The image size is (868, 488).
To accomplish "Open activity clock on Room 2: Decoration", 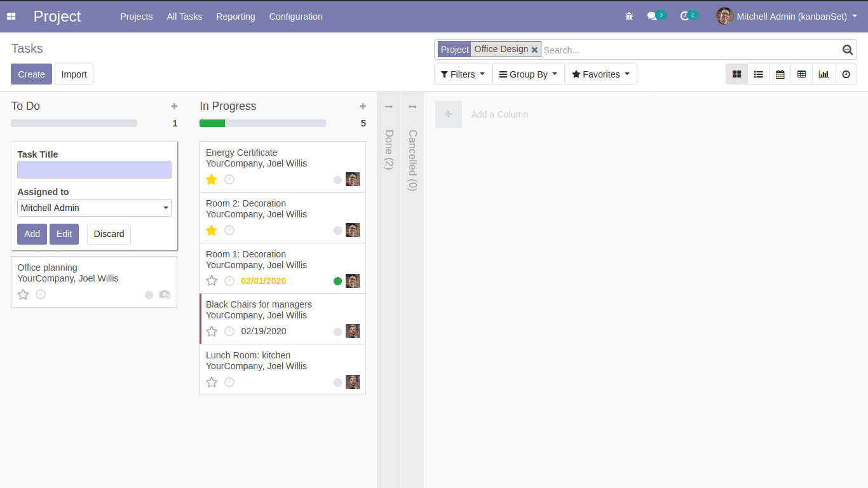I will [x=229, y=230].
